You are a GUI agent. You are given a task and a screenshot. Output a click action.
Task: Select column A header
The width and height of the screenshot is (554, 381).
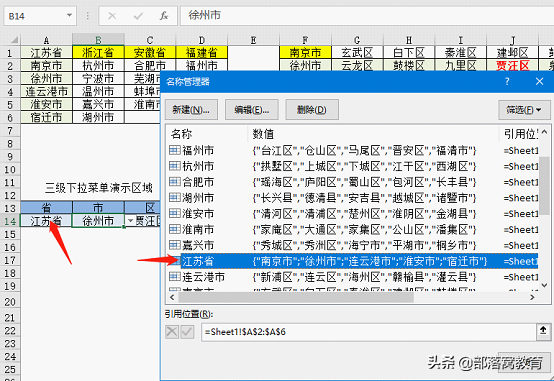coord(46,40)
